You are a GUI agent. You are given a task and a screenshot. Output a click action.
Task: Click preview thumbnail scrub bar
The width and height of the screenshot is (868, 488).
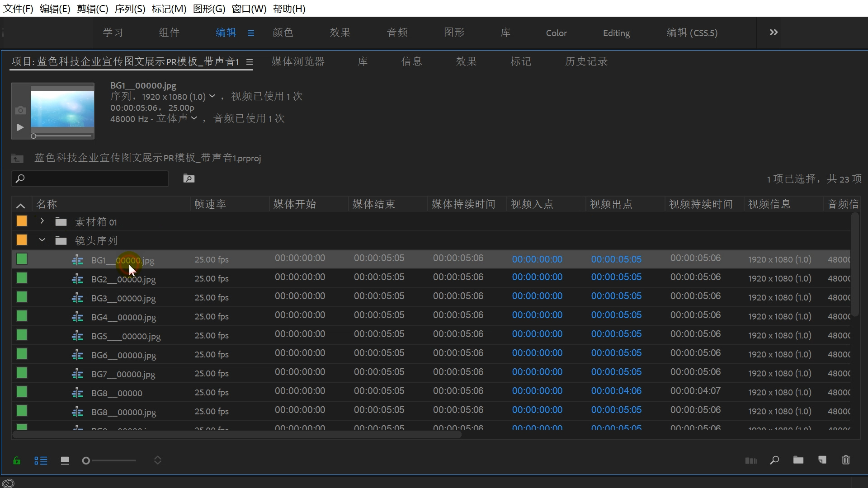[x=62, y=136]
